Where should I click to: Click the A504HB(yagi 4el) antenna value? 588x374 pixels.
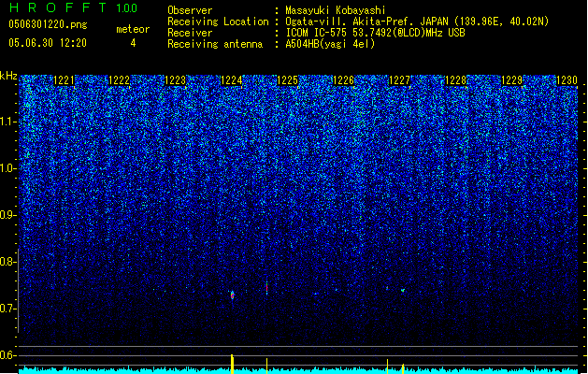tap(330, 44)
